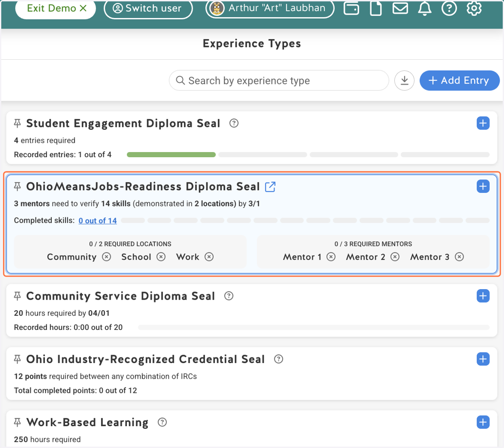Click the X icon next to Mentor 3
Screen dimensions: 504x448
tap(459, 257)
